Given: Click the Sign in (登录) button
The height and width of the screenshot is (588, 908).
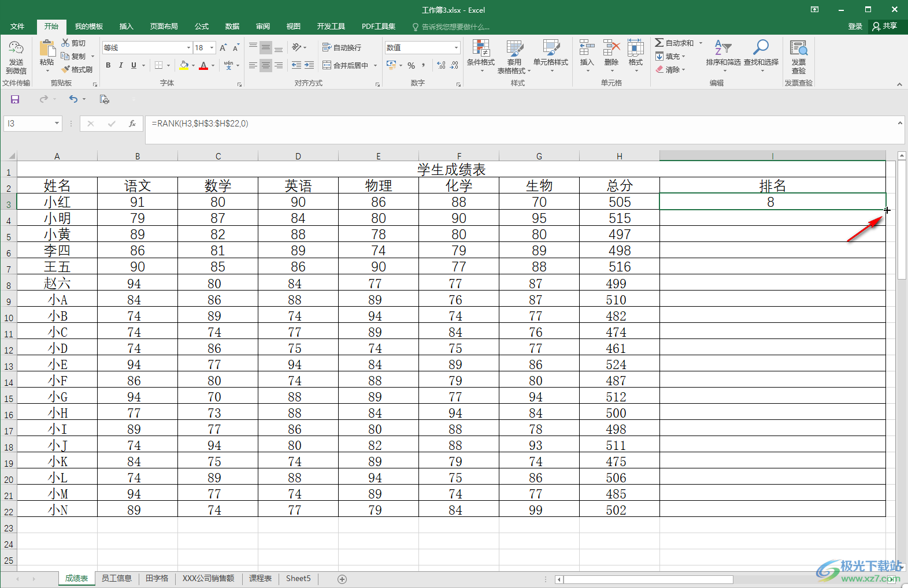Looking at the screenshot, I should pyautogui.click(x=855, y=27).
